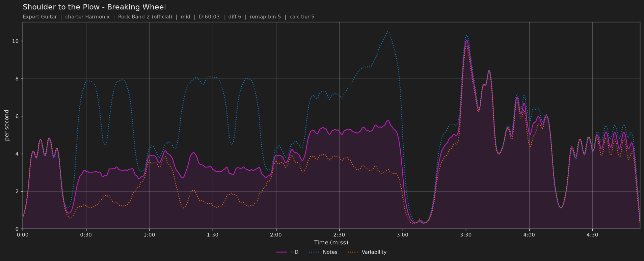
Task: Click the '3:30' time tick label
Action: 466,235
